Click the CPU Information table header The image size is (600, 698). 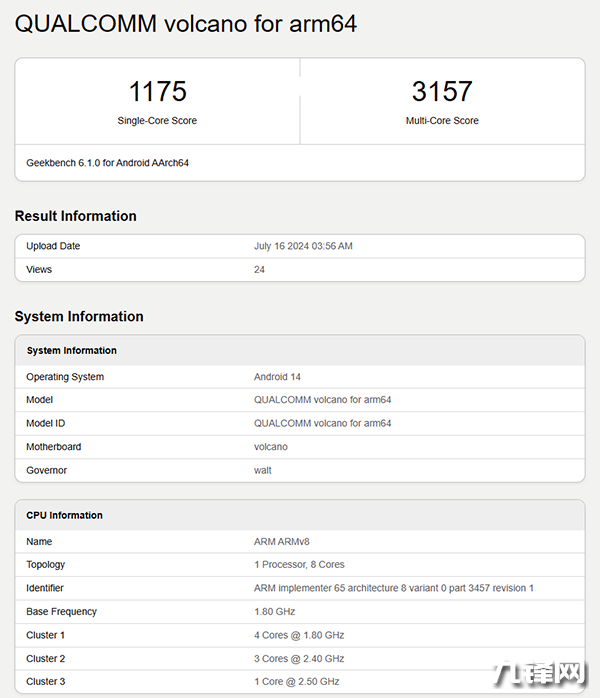click(64, 515)
